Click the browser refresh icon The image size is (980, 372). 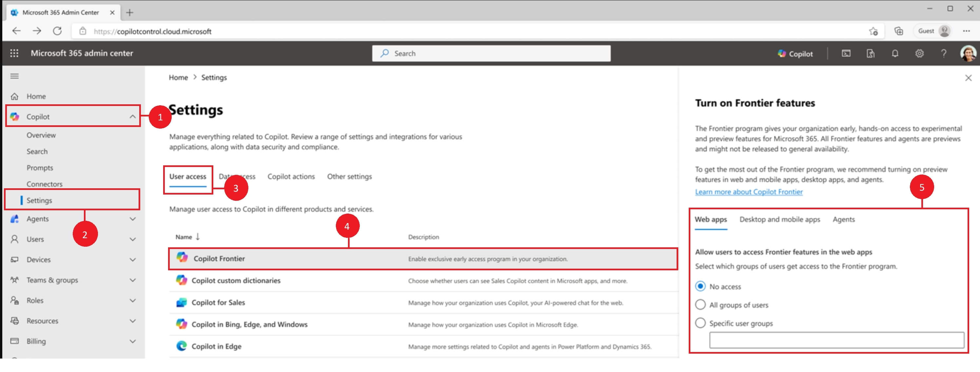pyautogui.click(x=57, y=31)
